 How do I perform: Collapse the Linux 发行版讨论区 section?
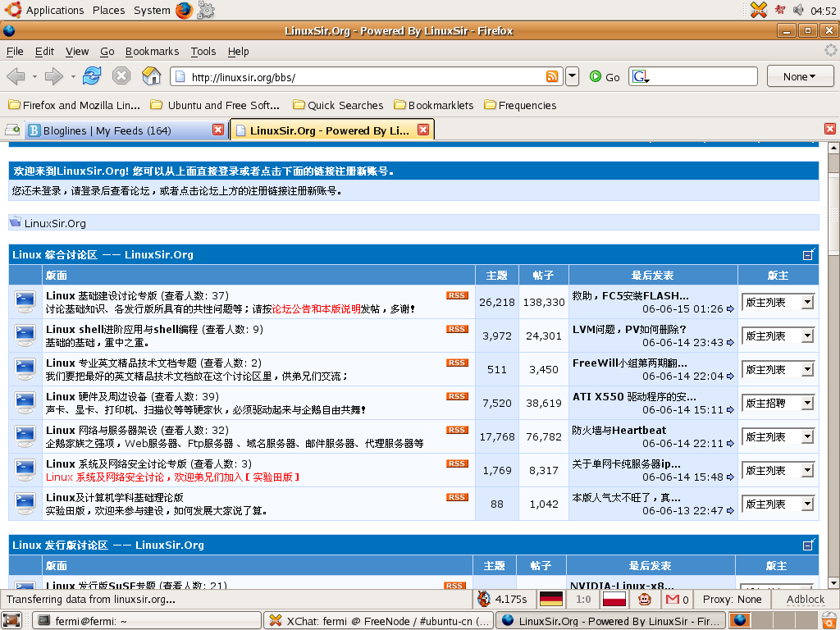(808, 545)
